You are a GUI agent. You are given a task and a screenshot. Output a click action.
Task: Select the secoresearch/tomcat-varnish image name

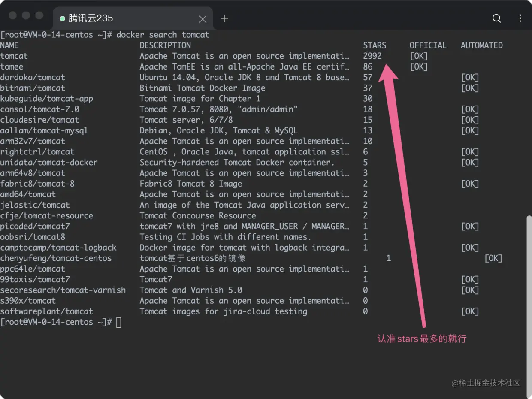tap(63, 290)
